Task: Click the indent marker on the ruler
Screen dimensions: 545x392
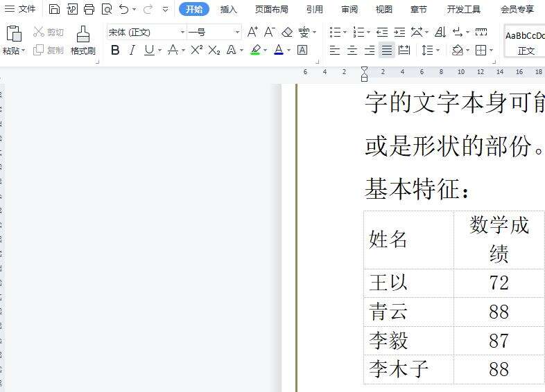Action: click(x=364, y=74)
